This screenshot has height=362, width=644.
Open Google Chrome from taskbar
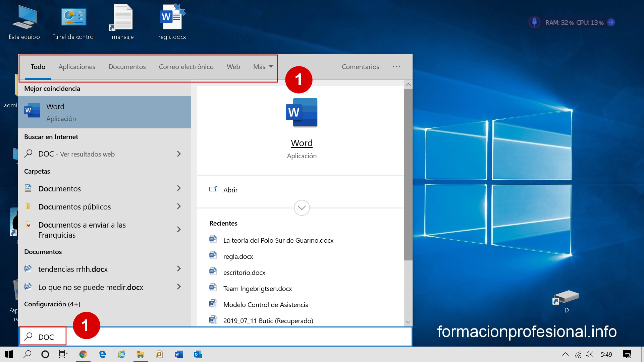coord(83,354)
